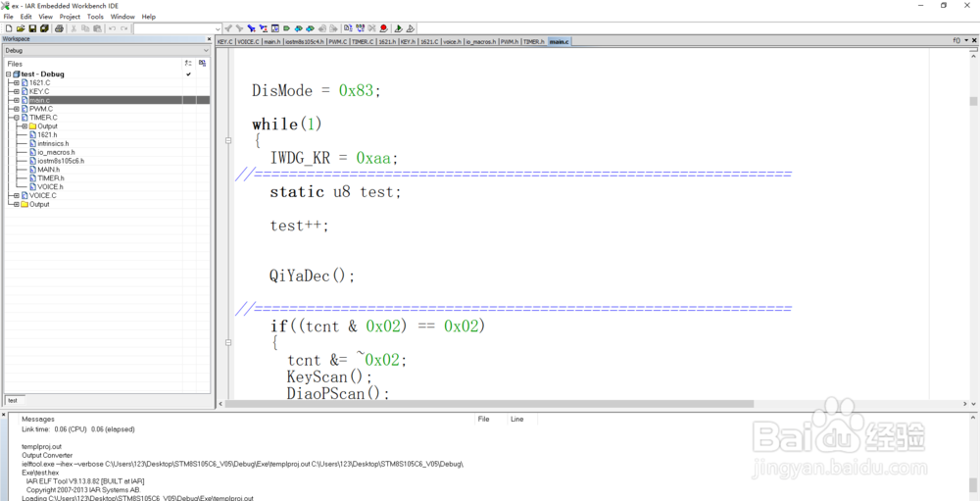Open the Tools menu

(96, 17)
